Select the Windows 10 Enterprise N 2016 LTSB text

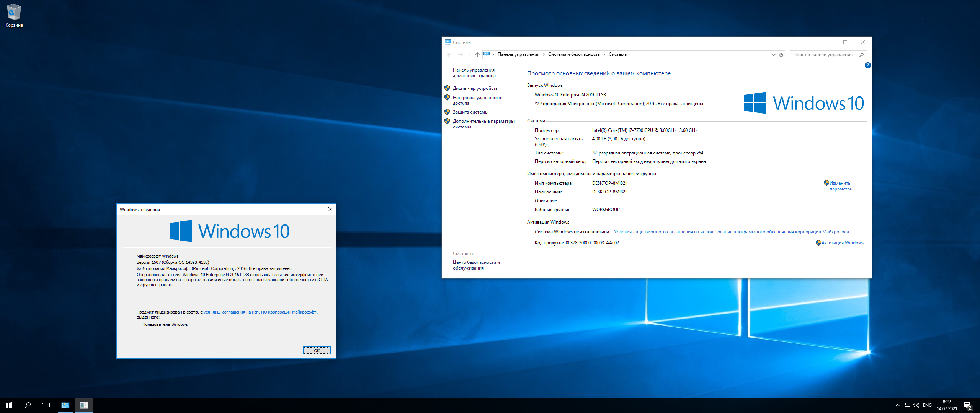[x=570, y=95]
